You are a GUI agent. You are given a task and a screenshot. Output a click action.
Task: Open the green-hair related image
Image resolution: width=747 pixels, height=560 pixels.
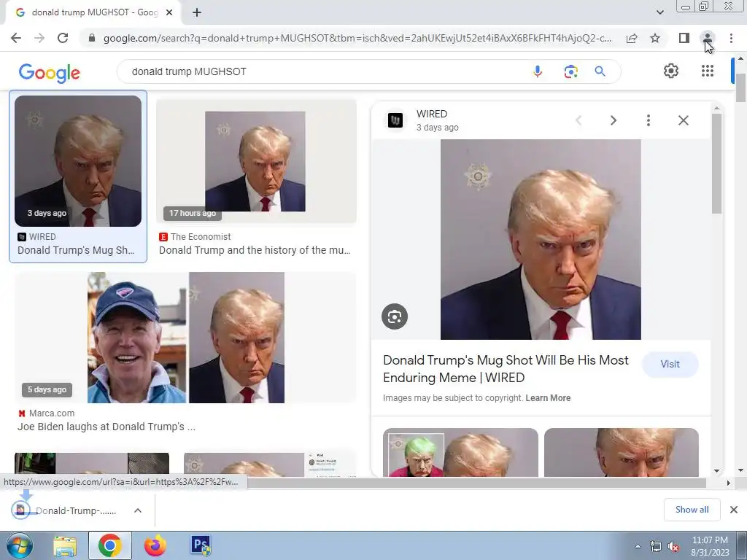tap(461, 452)
